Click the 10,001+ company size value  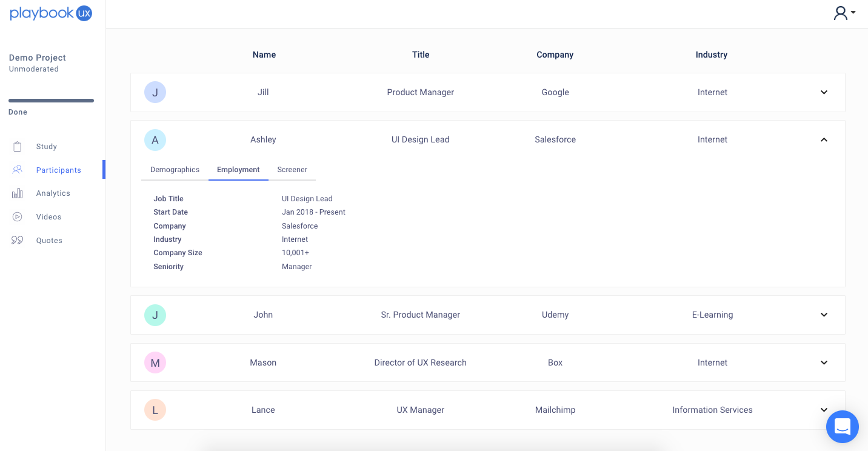click(x=295, y=253)
